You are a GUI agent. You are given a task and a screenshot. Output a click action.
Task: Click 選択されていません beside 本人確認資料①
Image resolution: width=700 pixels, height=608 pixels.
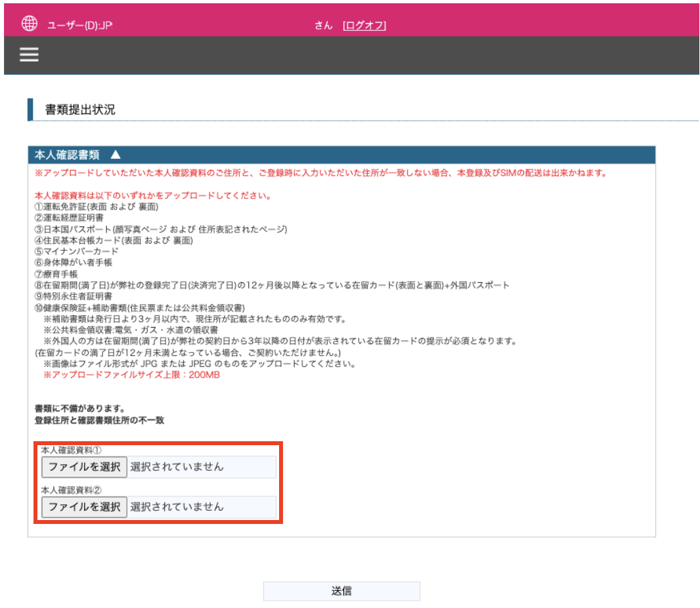coord(177,467)
